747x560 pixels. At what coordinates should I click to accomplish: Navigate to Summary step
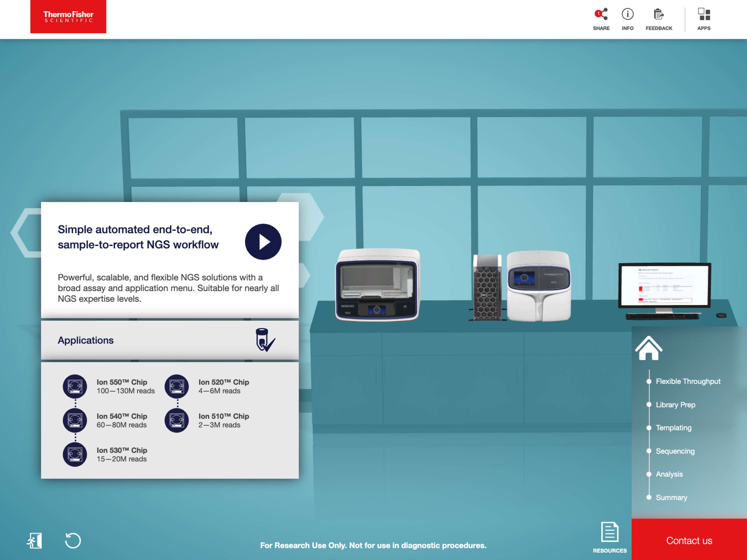coord(671,497)
